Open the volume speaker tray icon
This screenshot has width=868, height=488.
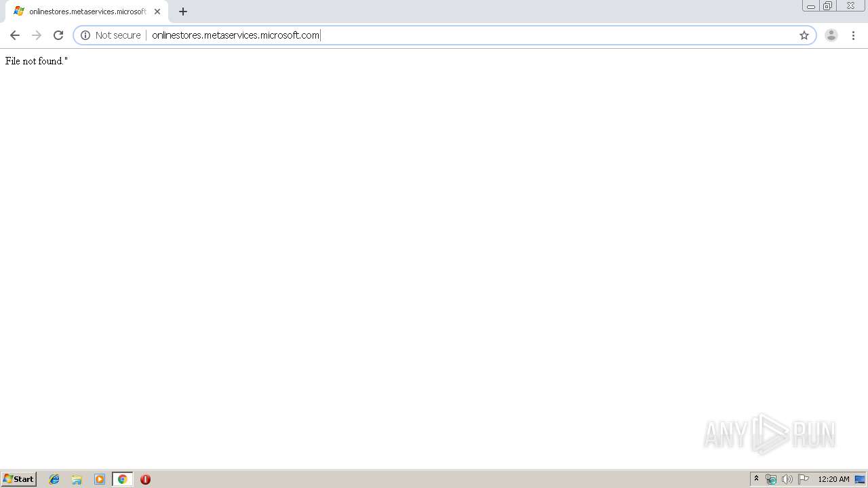[787, 479]
